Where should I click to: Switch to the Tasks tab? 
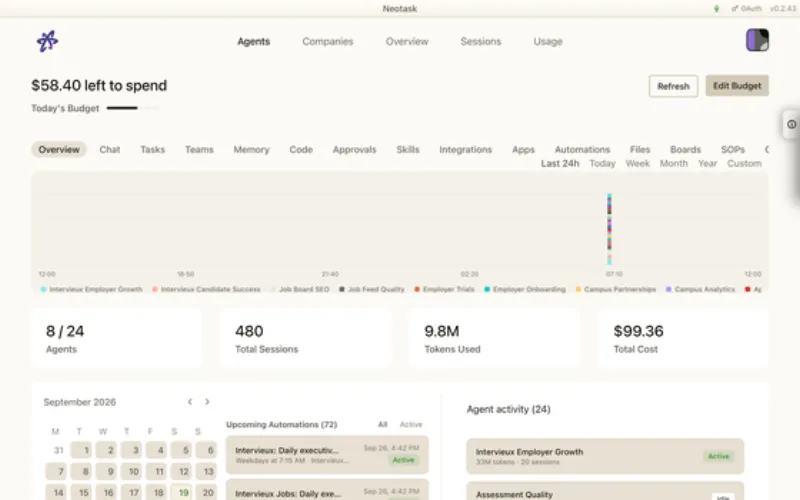point(153,149)
